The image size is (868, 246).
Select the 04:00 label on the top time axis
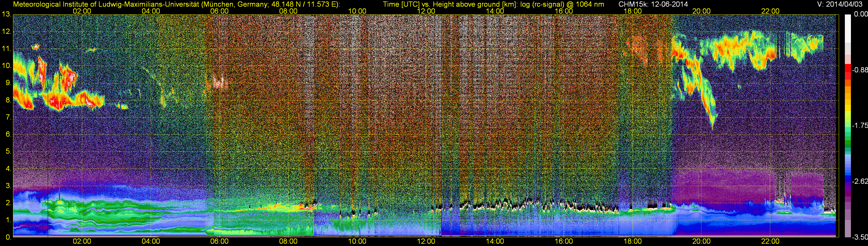151,11
